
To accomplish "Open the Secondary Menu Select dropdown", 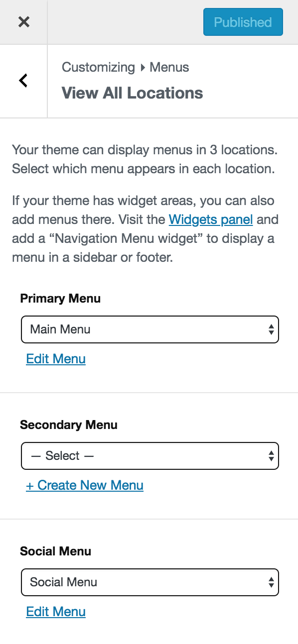I will click(x=149, y=455).
